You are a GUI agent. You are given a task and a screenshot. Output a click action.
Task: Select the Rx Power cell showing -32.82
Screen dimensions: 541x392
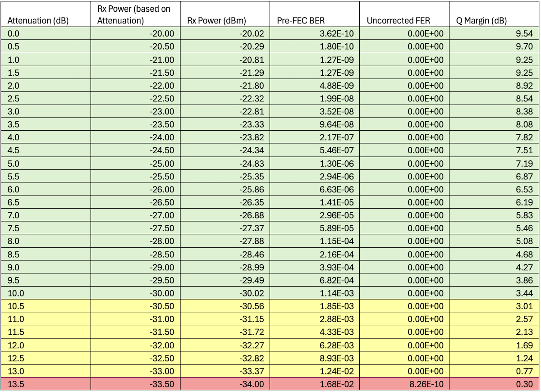pos(225,358)
